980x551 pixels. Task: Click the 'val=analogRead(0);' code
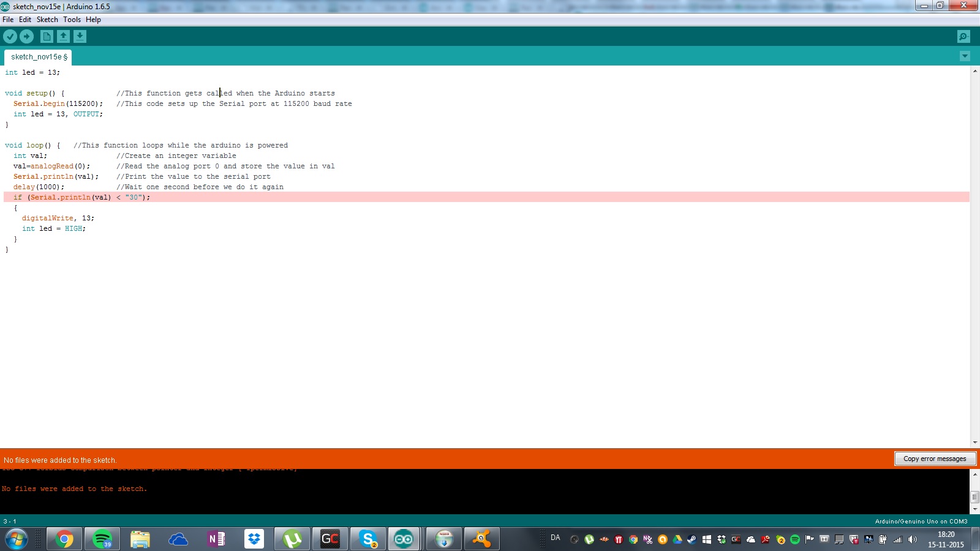[51, 166]
